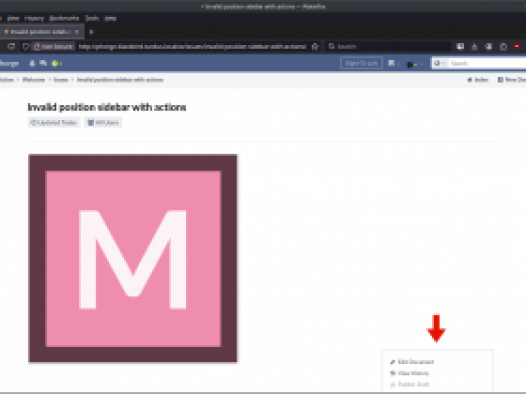Go to the Phorge home logo
Viewport: 526px width, 394px height.
point(9,63)
